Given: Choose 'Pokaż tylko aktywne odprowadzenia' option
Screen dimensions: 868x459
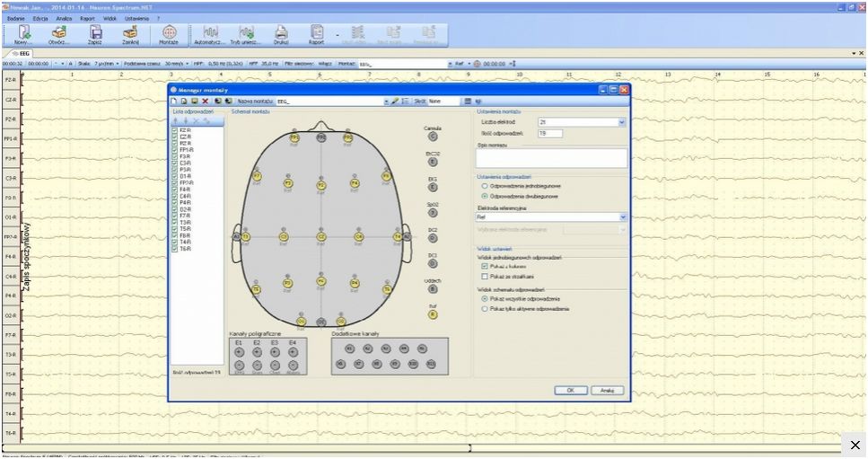Looking at the screenshot, I should [486, 309].
